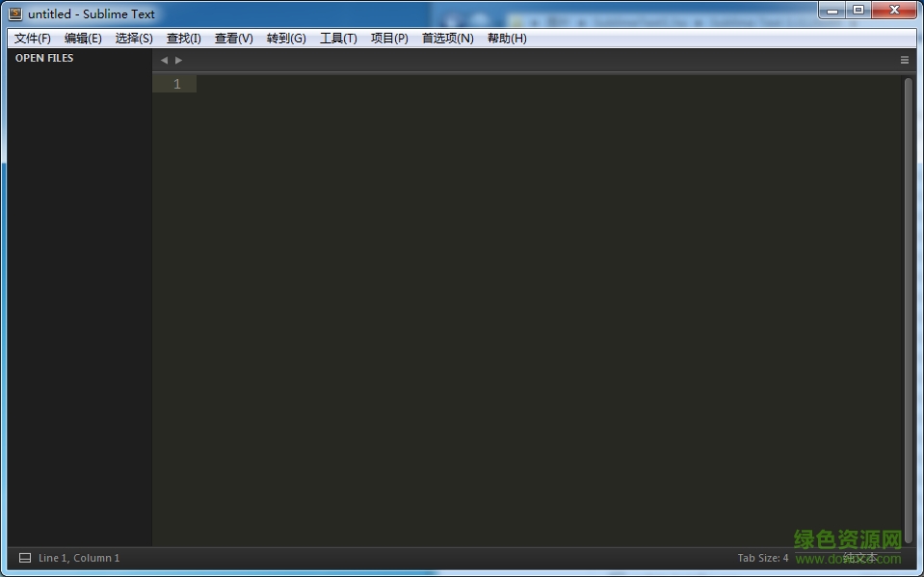This screenshot has width=924, height=577.
Task: Click inside the empty editor area
Action: coord(530,289)
